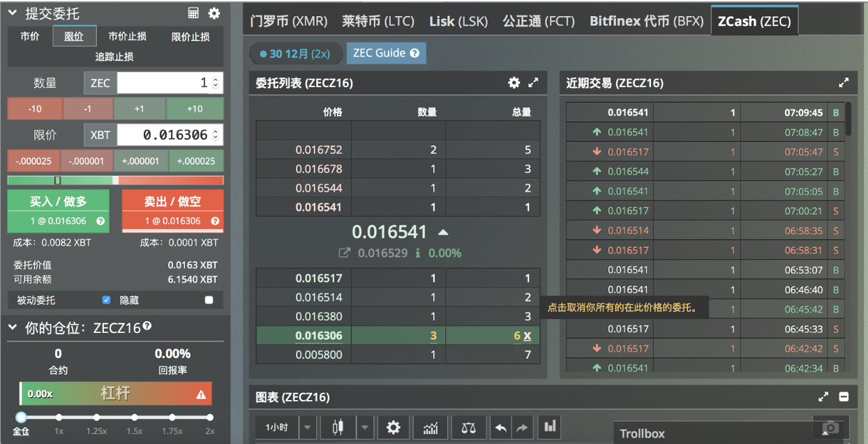Take a chart snapshot with the camera icon
Viewport: 868px width, 444px height.
(830, 427)
